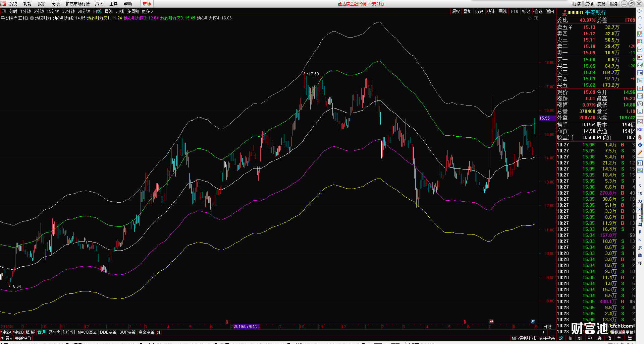Open the 标记 marker menu
The image size is (644, 344).
pyautogui.click(x=526, y=11)
